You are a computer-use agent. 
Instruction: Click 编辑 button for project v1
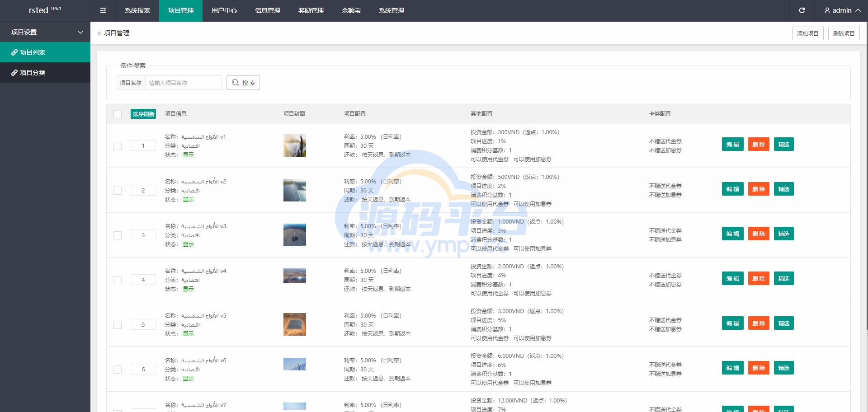click(733, 144)
